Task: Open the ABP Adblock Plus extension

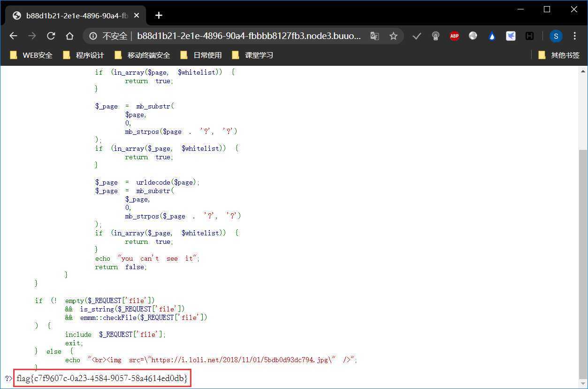Action: (454, 36)
